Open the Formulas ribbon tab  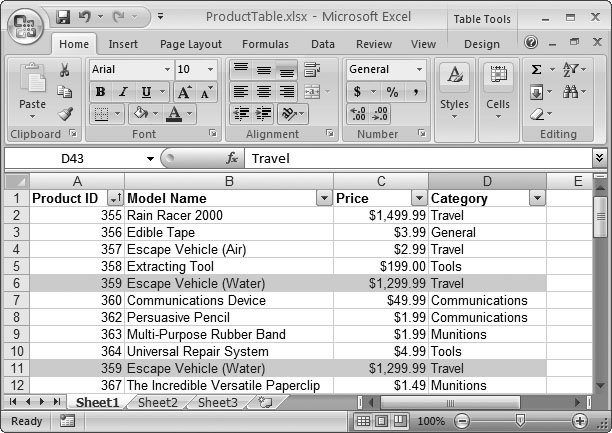pyautogui.click(x=265, y=44)
